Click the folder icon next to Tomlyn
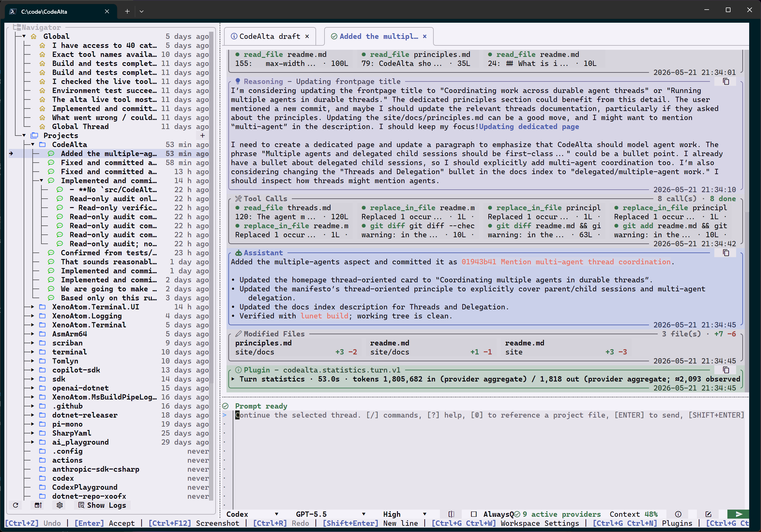The image size is (761, 532). click(x=42, y=361)
